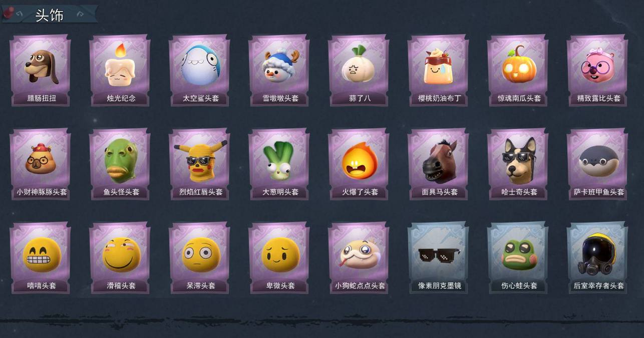Choose the 大葱明头套 scallion card
The height and width of the screenshot is (338, 644).
click(279, 164)
